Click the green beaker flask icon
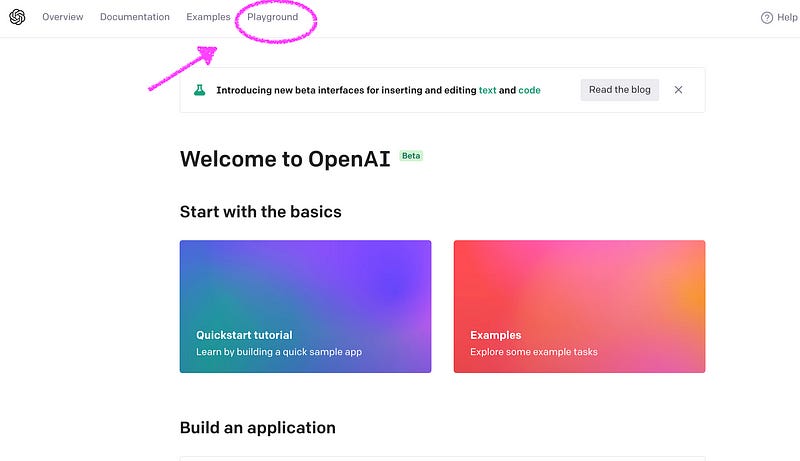This screenshot has width=800, height=461. tap(199, 90)
